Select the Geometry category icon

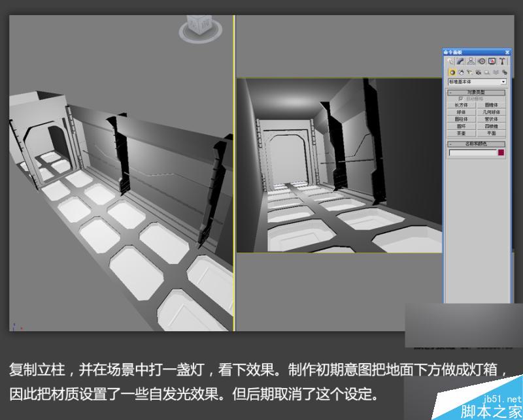click(452, 72)
